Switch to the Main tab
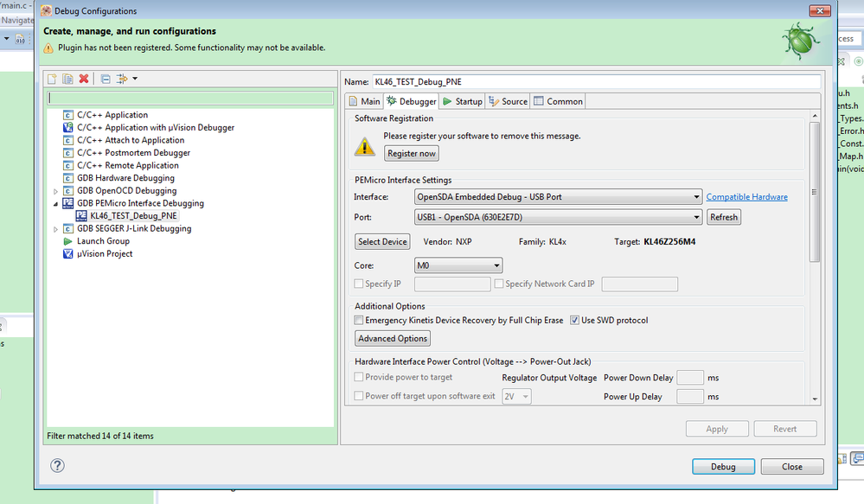Image resolution: width=864 pixels, height=504 pixels. [x=365, y=101]
